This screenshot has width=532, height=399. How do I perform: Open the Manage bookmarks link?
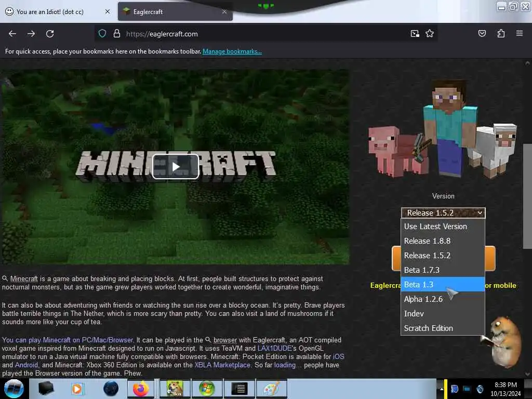pos(232,51)
